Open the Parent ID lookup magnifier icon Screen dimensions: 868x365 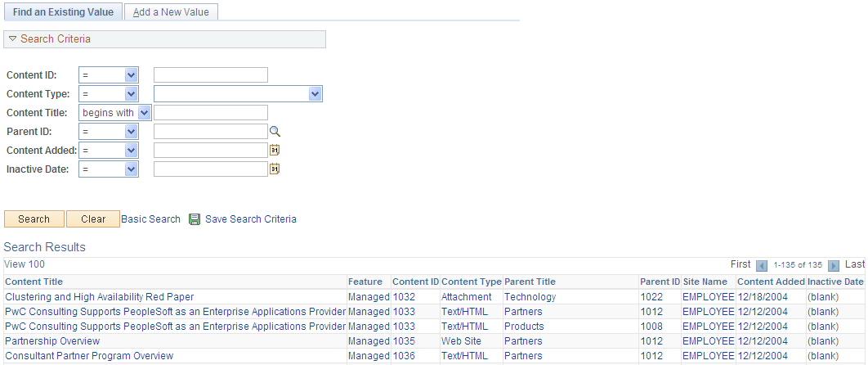click(275, 131)
